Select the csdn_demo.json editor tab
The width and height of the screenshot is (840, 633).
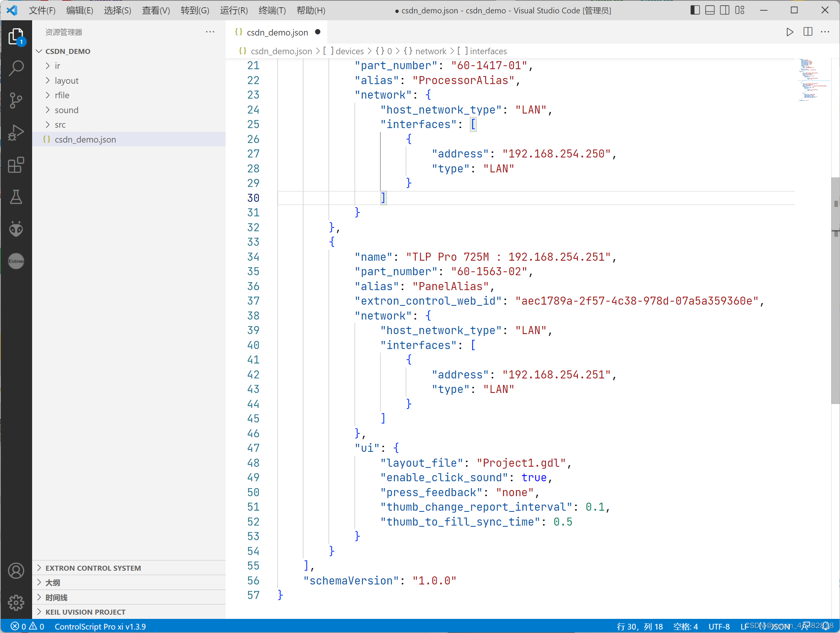[277, 32]
